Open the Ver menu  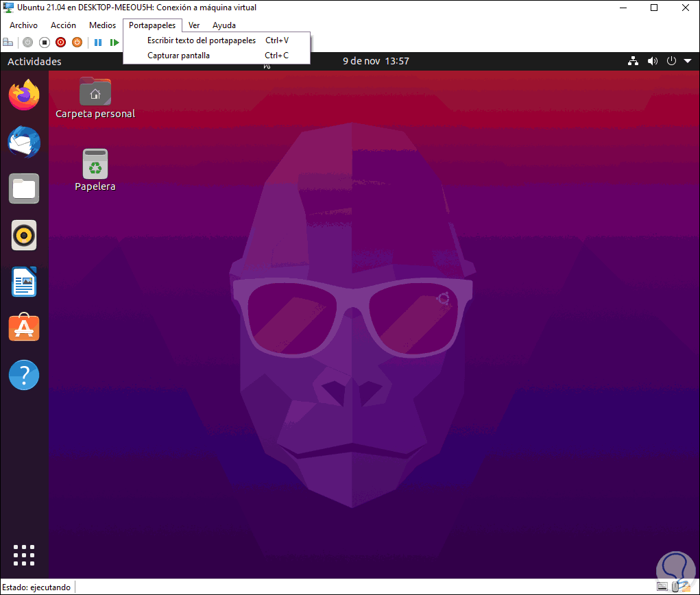[194, 25]
